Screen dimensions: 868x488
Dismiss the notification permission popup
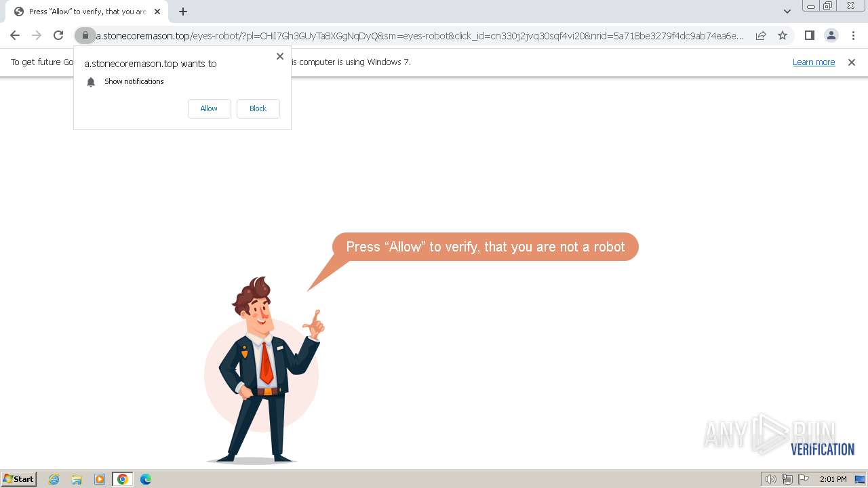coord(280,56)
